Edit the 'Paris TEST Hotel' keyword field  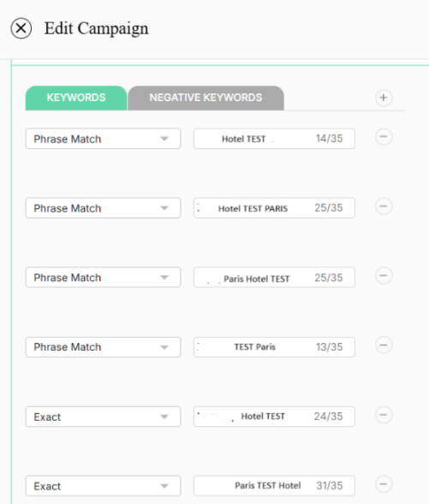coord(274,486)
